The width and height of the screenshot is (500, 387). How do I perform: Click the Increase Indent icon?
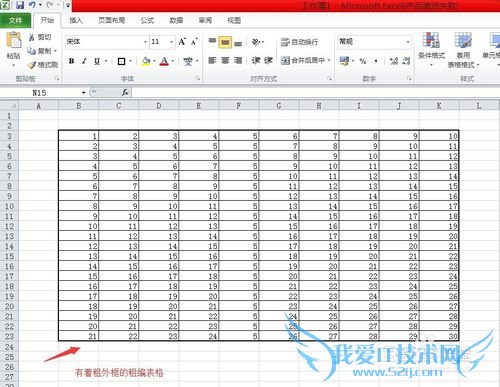268,60
